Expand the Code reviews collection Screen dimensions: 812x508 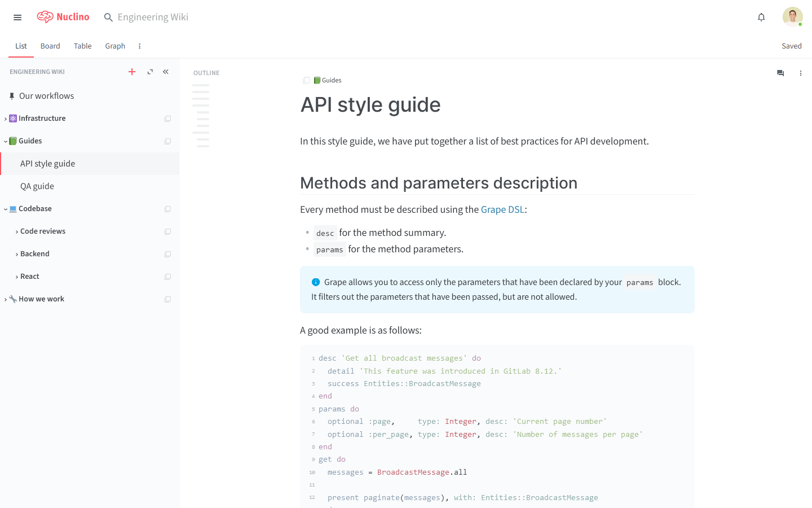point(17,231)
